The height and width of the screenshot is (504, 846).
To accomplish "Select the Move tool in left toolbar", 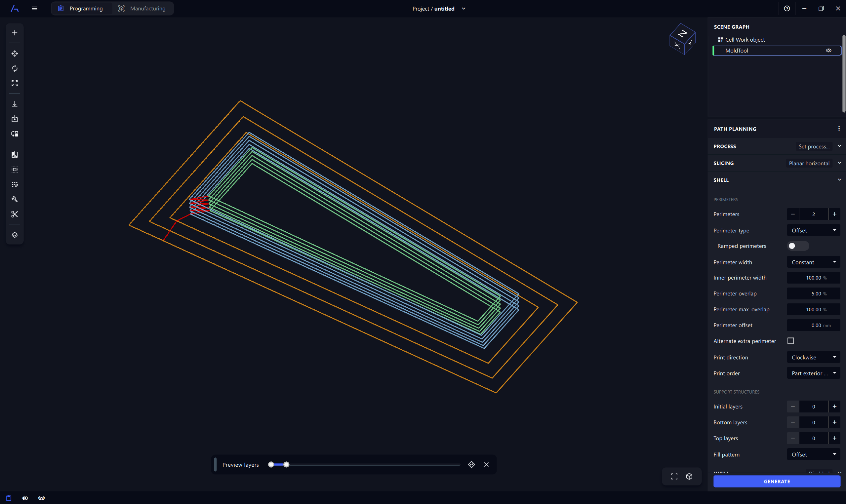I will click(x=15, y=54).
